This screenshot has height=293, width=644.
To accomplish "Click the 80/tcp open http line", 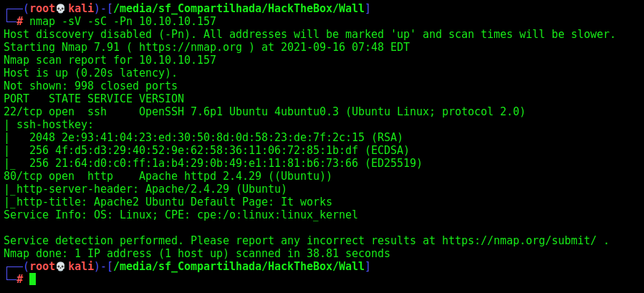I will tap(168, 176).
